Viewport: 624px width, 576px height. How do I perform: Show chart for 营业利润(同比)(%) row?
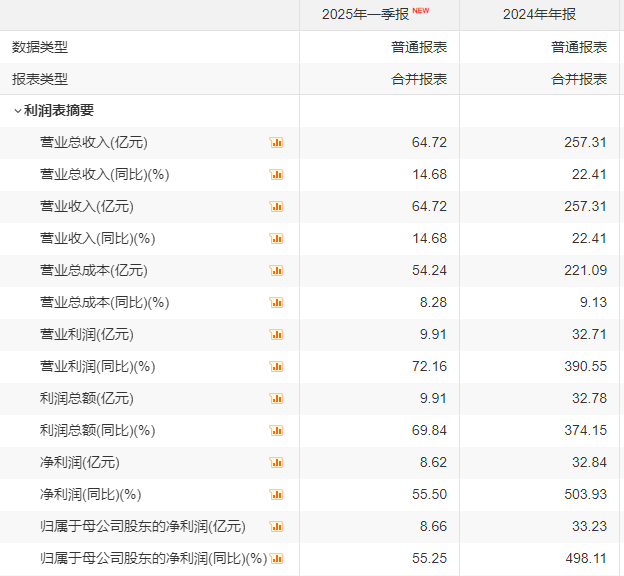click(x=277, y=367)
